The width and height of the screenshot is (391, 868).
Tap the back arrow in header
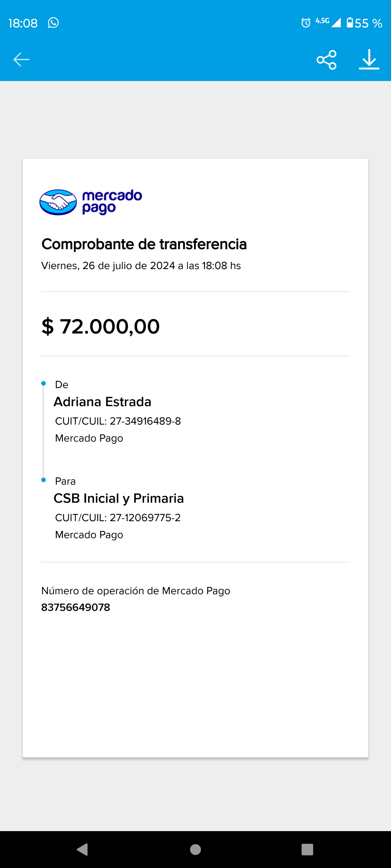pos(21,60)
